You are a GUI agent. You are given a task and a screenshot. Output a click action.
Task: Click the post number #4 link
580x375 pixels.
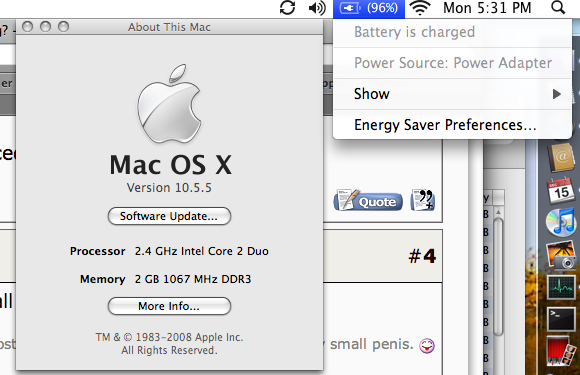pyautogui.click(x=422, y=256)
